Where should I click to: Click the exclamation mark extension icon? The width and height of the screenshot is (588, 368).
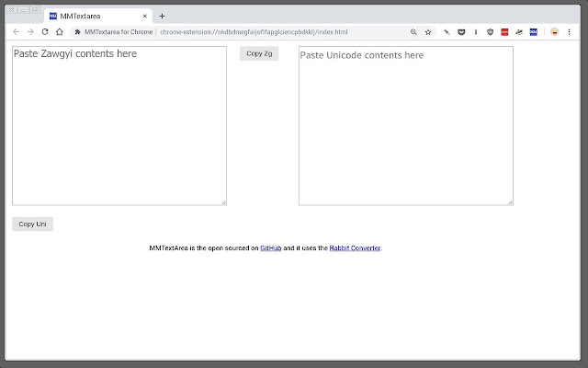pyautogui.click(x=476, y=32)
